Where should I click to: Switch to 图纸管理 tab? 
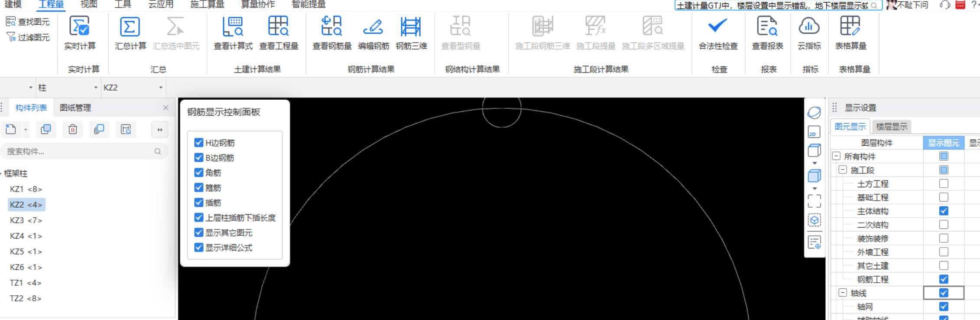pyautogui.click(x=75, y=108)
